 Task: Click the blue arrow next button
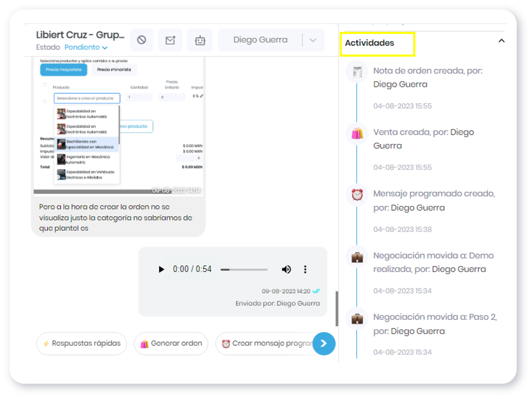pos(324,343)
